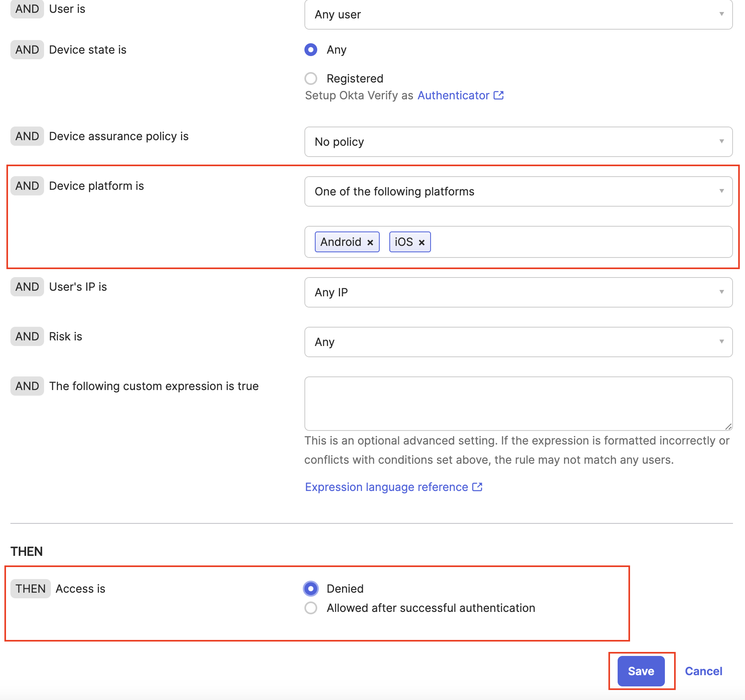This screenshot has width=745, height=700.
Task: Open Device platform dropdown
Action: [x=518, y=191]
